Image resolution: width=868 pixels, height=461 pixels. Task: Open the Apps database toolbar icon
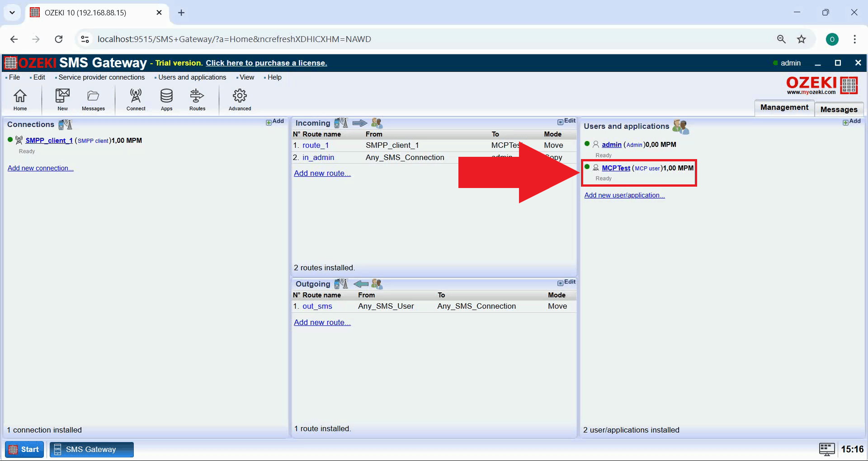point(166,100)
